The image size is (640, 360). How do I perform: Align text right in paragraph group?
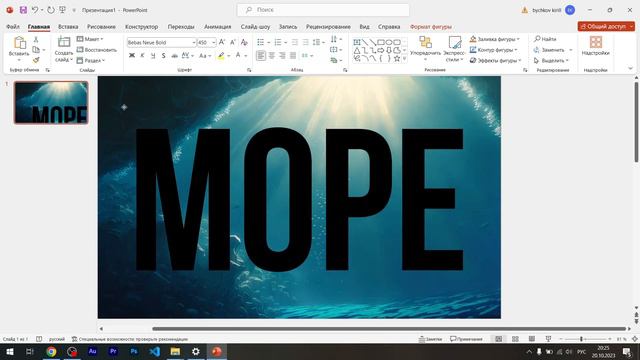[282, 56]
